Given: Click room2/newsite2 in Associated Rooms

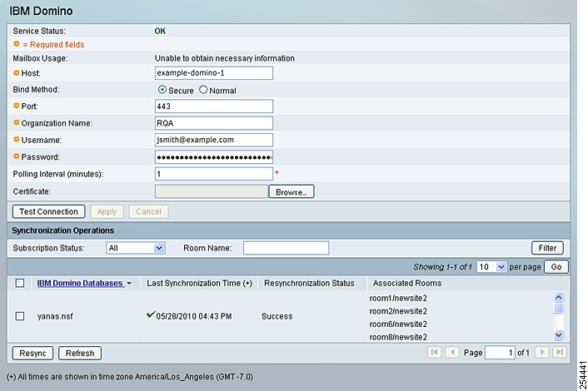Looking at the screenshot, I should [398, 311].
